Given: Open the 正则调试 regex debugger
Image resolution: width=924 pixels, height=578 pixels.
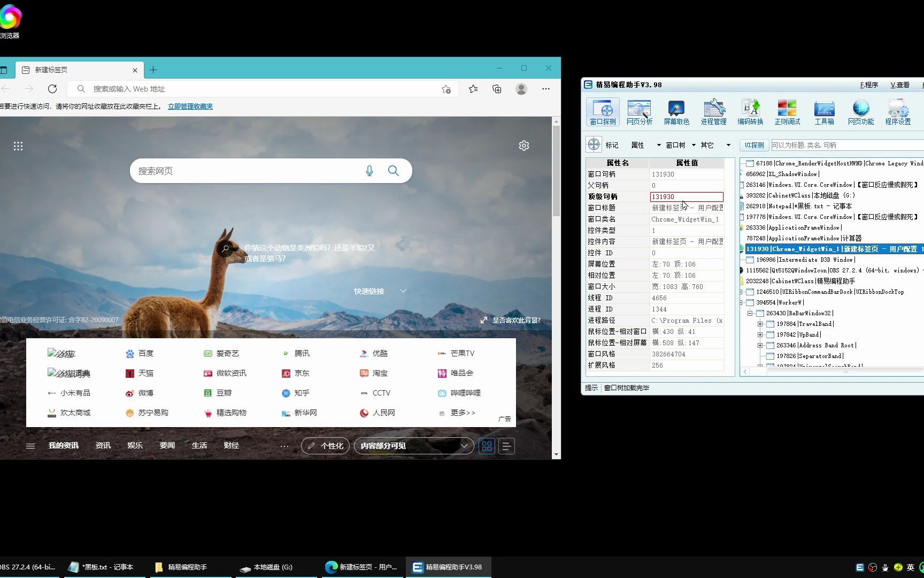Looking at the screenshot, I should click(x=787, y=112).
